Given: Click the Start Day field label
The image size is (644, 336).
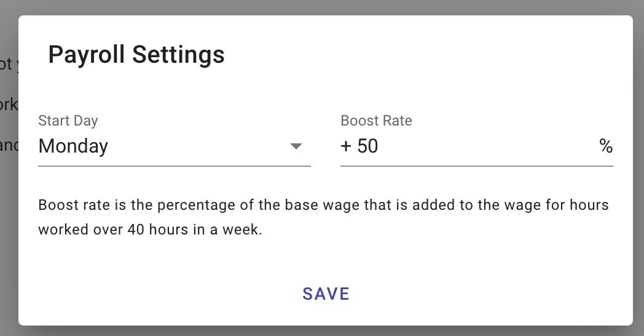Looking at the screenshot, I should 68,121.
